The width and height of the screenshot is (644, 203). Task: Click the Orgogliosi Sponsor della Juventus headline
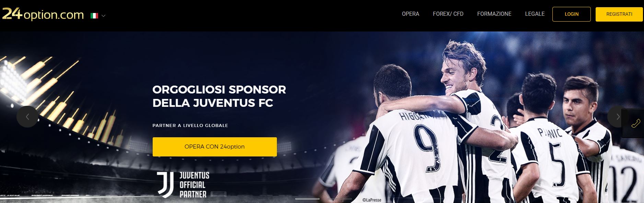pos(219,96)
